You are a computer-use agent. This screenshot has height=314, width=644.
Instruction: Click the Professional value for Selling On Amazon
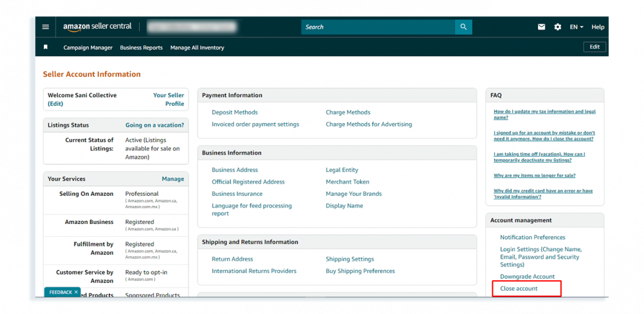[x=142, y=194]
